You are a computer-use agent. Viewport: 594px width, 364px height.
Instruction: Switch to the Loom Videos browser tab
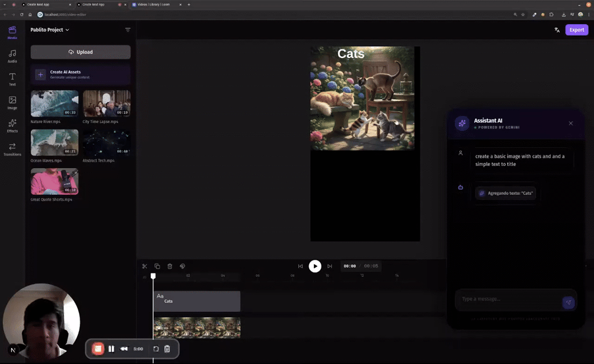154,5
